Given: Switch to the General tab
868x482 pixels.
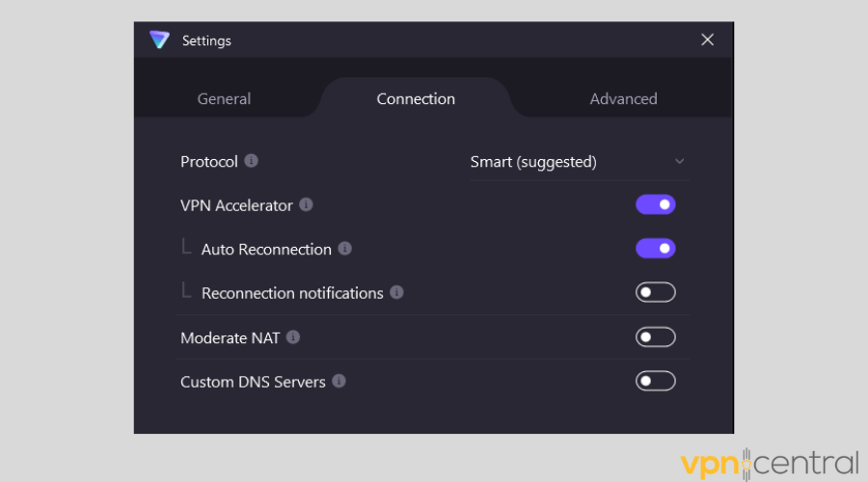Looking at the screenshot, I should point(224,98).
